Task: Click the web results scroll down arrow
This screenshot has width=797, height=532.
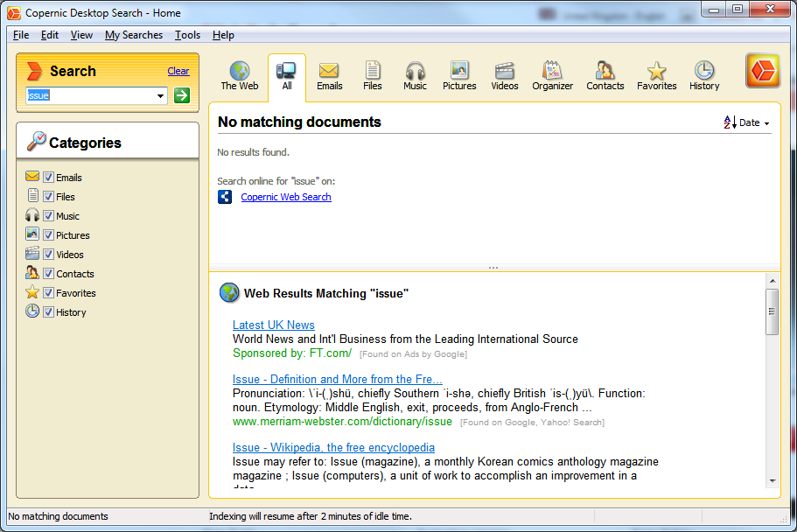Action: [x=773, y=480]
